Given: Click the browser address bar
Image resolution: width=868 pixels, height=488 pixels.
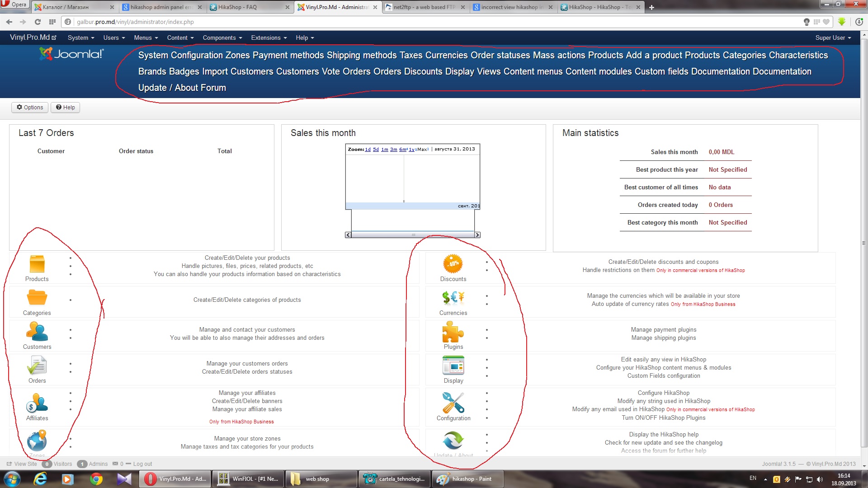Looking at the screenshot, I should point(407,22).
